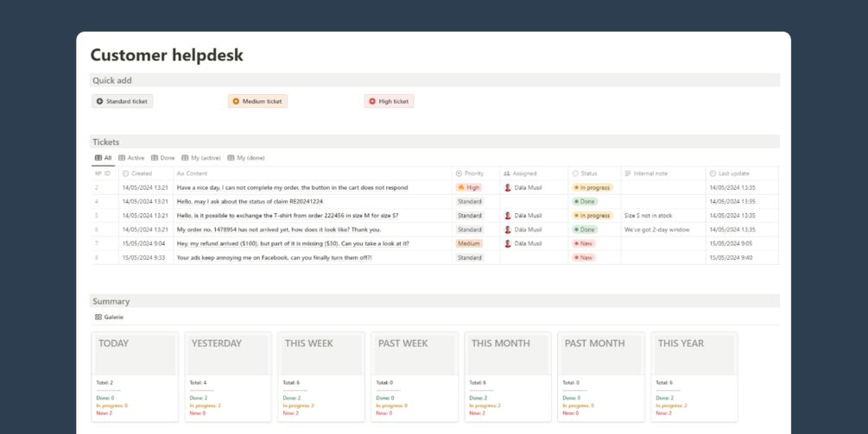The height and width of the screenshot is (434, 868).
Task: Click the 'Size S not in stock' note
Action: 649,216
